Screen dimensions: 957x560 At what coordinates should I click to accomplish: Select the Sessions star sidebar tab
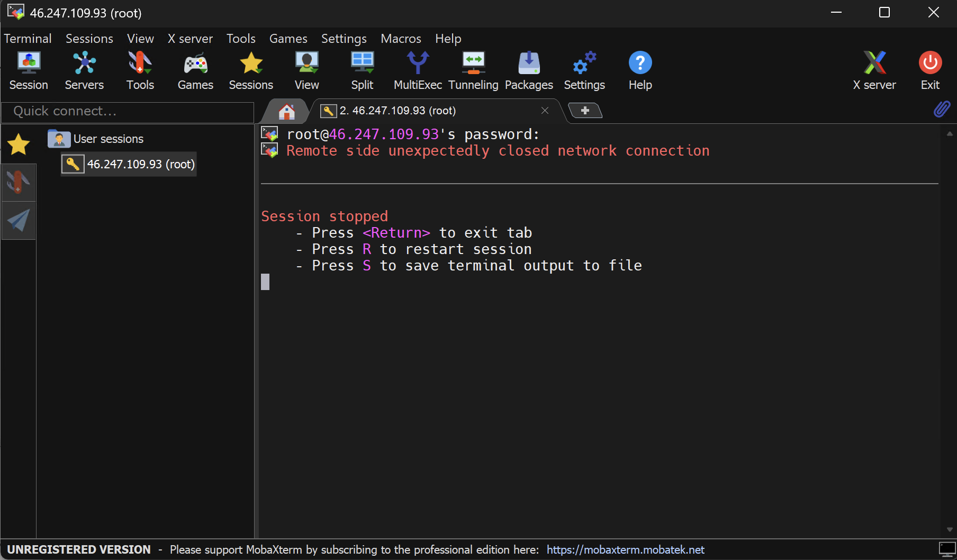click(x=19, y=144)
